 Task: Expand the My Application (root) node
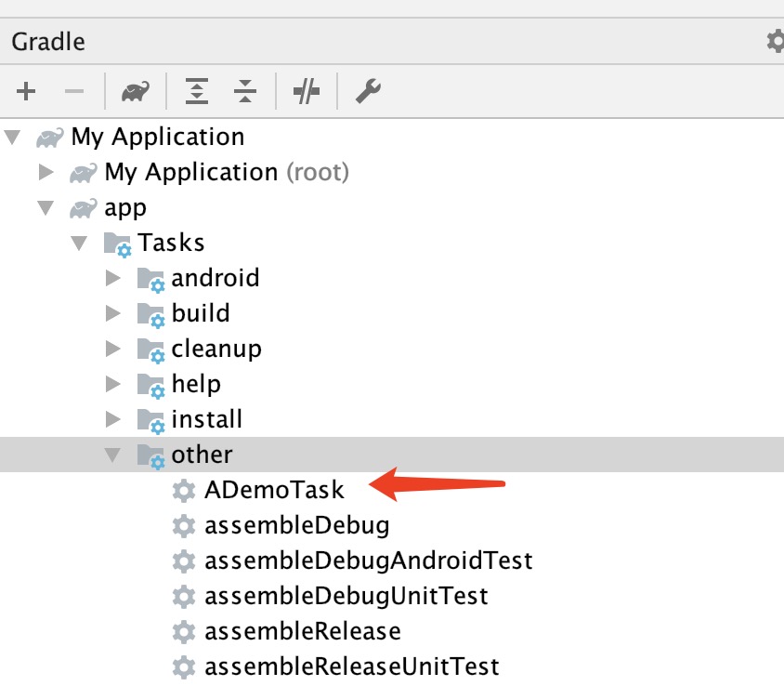(46, 173)
